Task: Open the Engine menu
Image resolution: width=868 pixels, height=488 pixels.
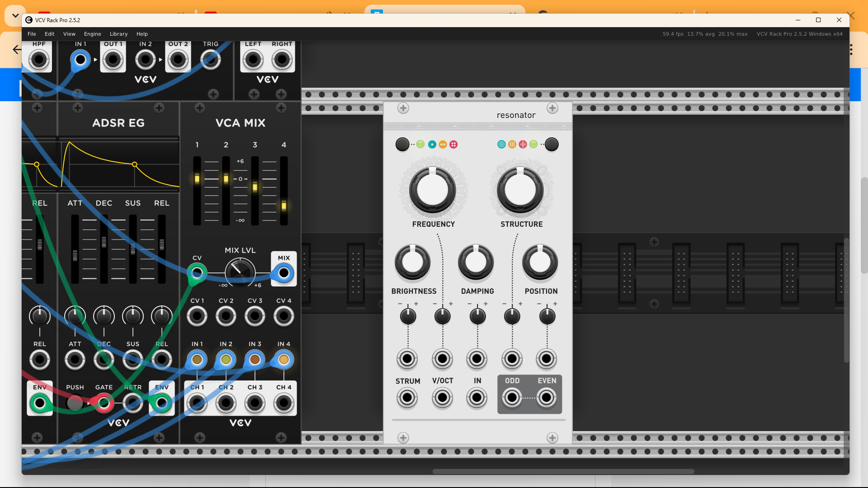Action: pos(92,34)
